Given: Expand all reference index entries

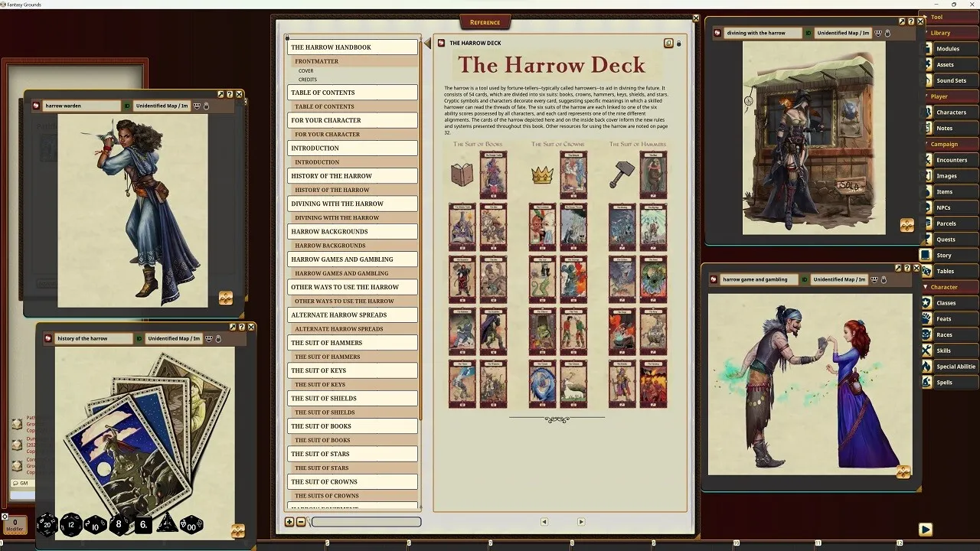Looking at the screenshot, I should point(289,522).
